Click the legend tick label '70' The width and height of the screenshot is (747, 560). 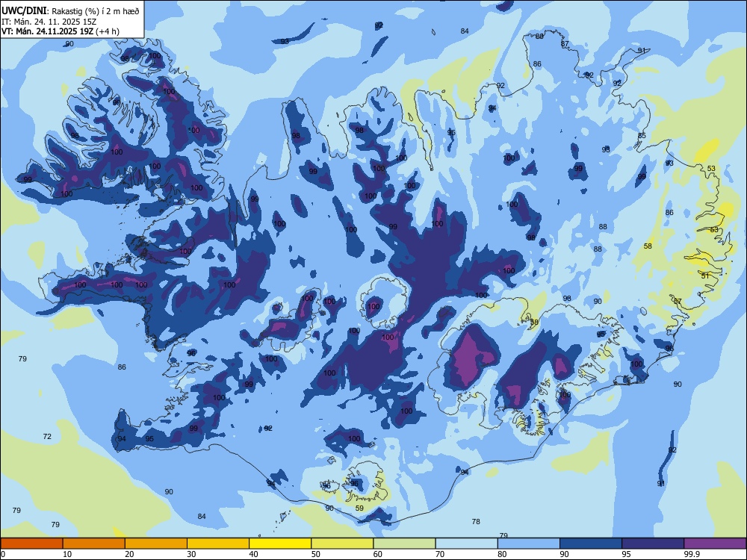(440, 554)
